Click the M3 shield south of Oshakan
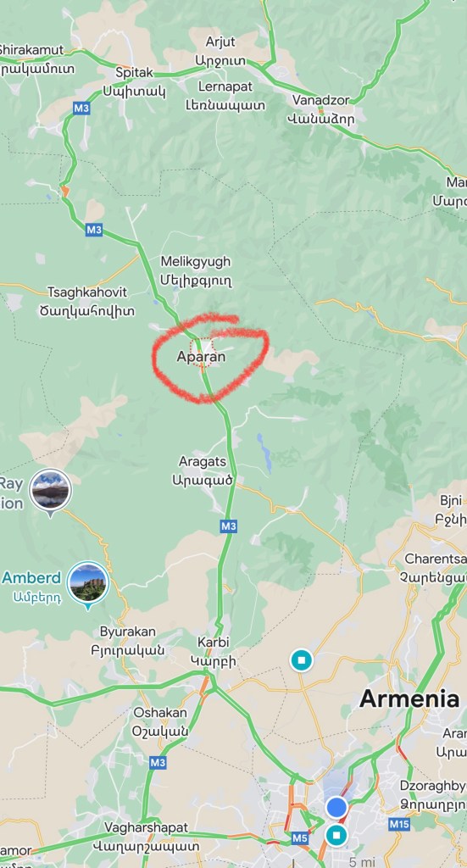The height and width of the screenshot is (868, 467). click(158, 763)
